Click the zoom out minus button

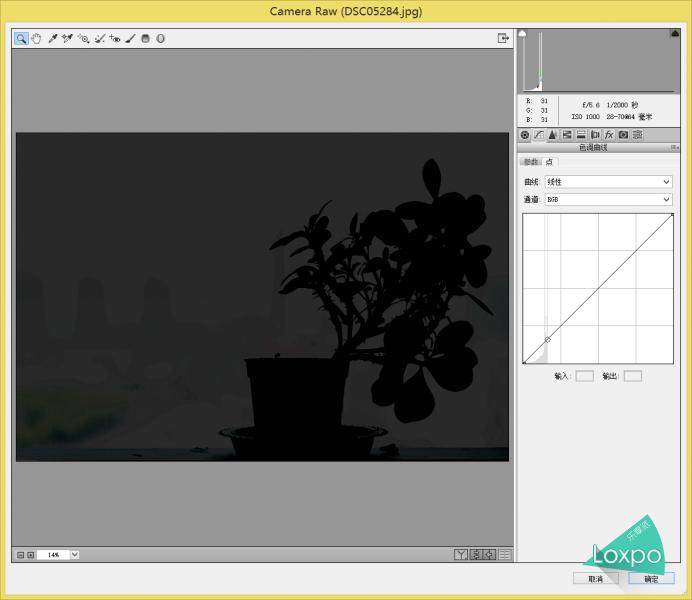20,555
